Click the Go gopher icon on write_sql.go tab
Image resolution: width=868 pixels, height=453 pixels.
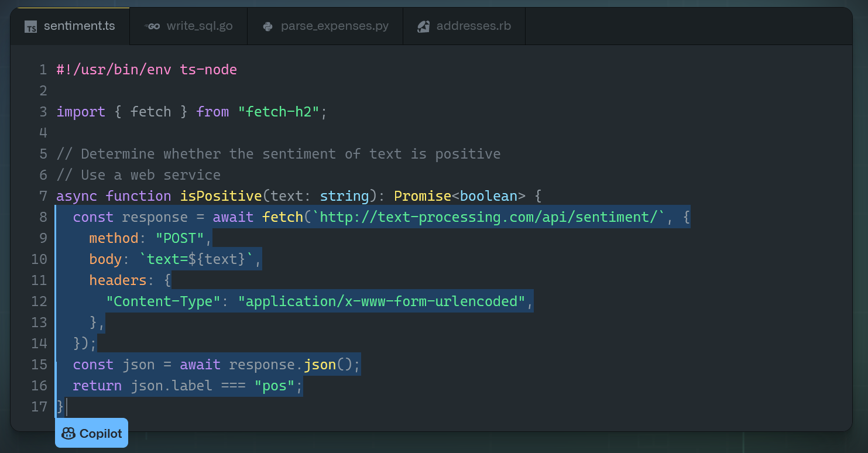pyautogui.click(x=152, y=26)
